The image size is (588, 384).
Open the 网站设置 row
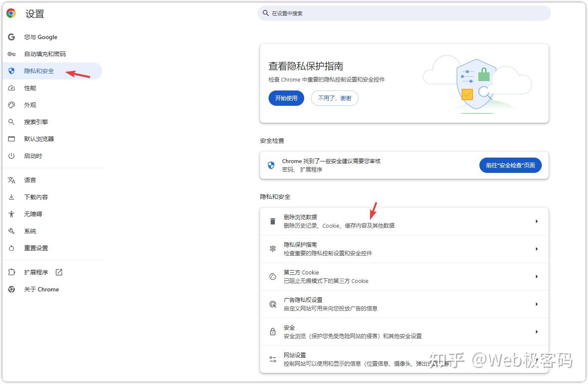point(404,359)
